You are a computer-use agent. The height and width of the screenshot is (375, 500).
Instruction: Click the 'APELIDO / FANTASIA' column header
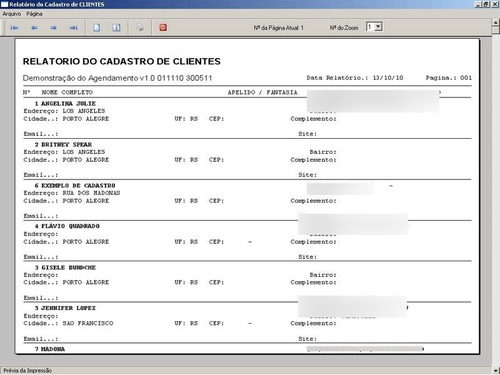click(262, 92)
